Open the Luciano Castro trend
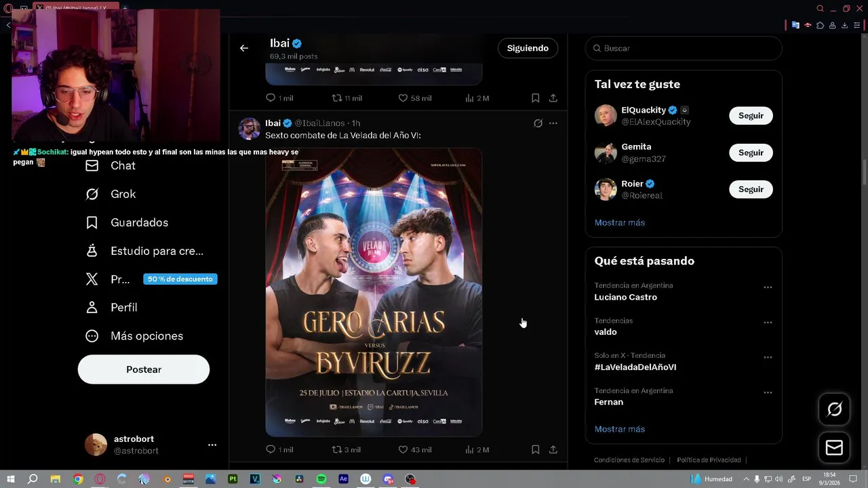868x488 pixels. (x=626, y=297)
